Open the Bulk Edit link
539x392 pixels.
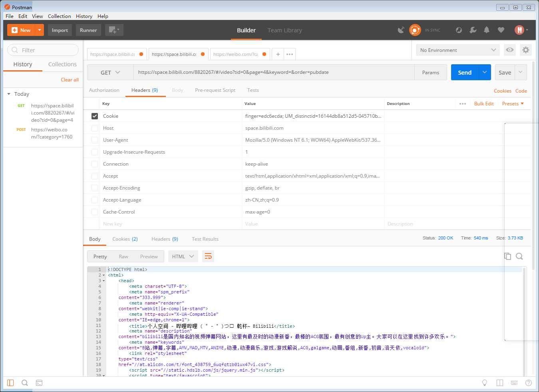pos(484,104)
